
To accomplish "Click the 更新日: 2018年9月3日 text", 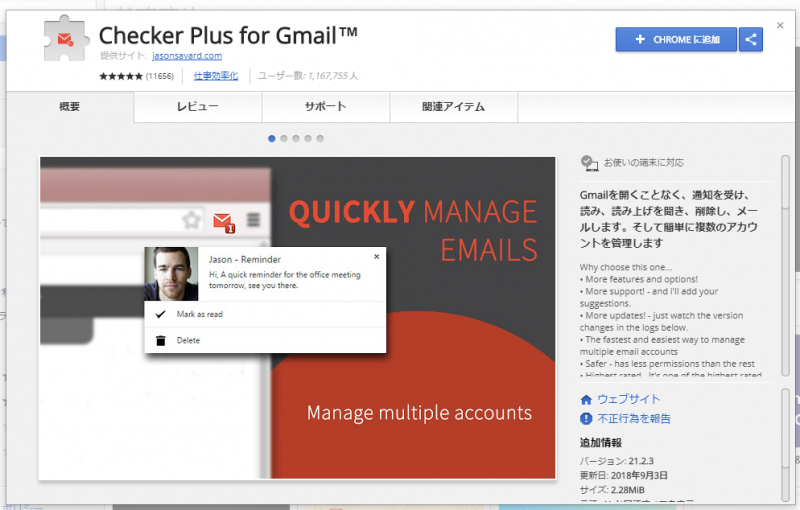I will (x=623, y=475).
